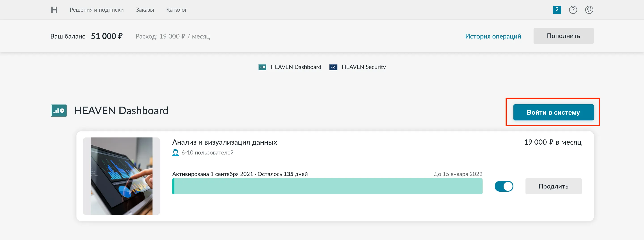Click the subscription remaining days progress bar
This screenshot has width=644, height=240.
327,186
